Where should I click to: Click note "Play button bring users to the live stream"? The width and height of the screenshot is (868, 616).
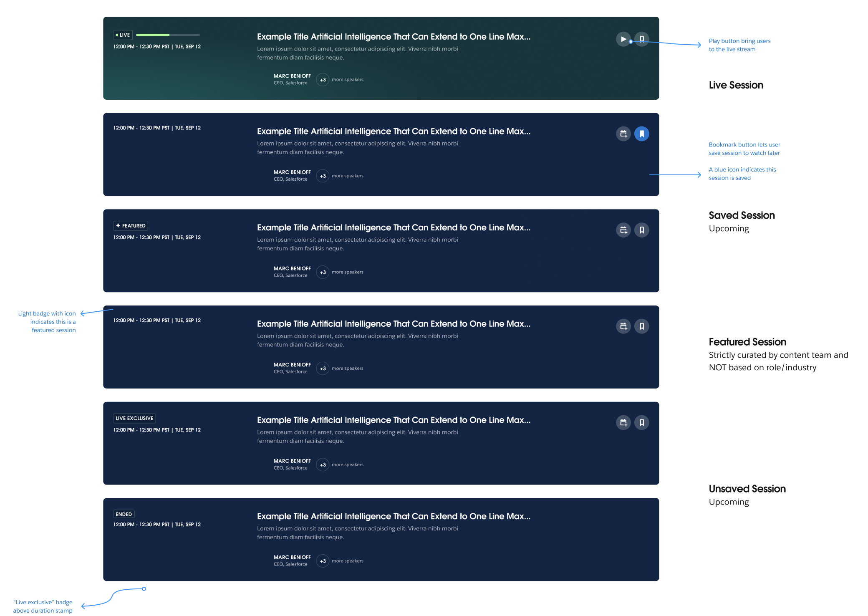[739, 45]
